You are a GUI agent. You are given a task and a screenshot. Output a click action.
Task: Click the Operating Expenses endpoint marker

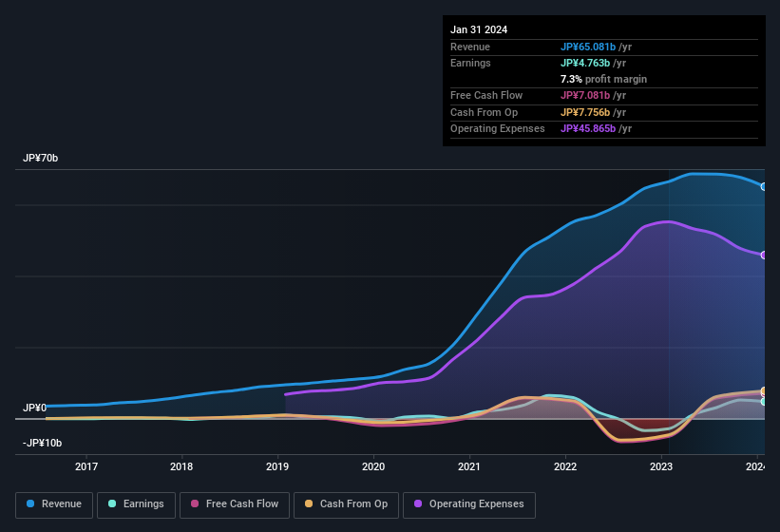pyautogui.click(x=764, y=255)
